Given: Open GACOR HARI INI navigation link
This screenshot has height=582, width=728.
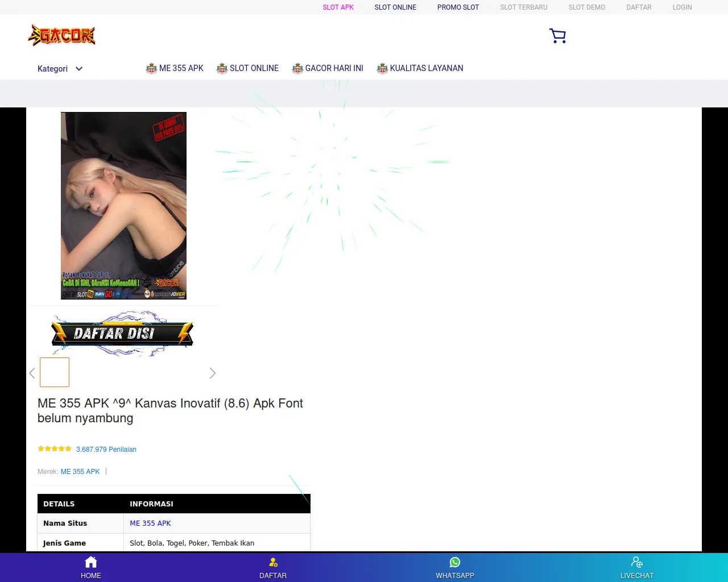Looking at the screenshot, I should tap(328, 68).
